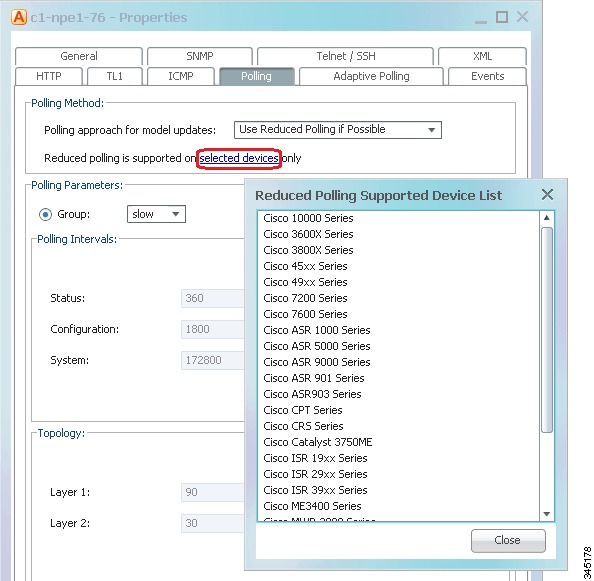The height and width of the screenshot is (581, 594).
Task: Select Cisco CPT Series entry
Action: coord(399,410)
